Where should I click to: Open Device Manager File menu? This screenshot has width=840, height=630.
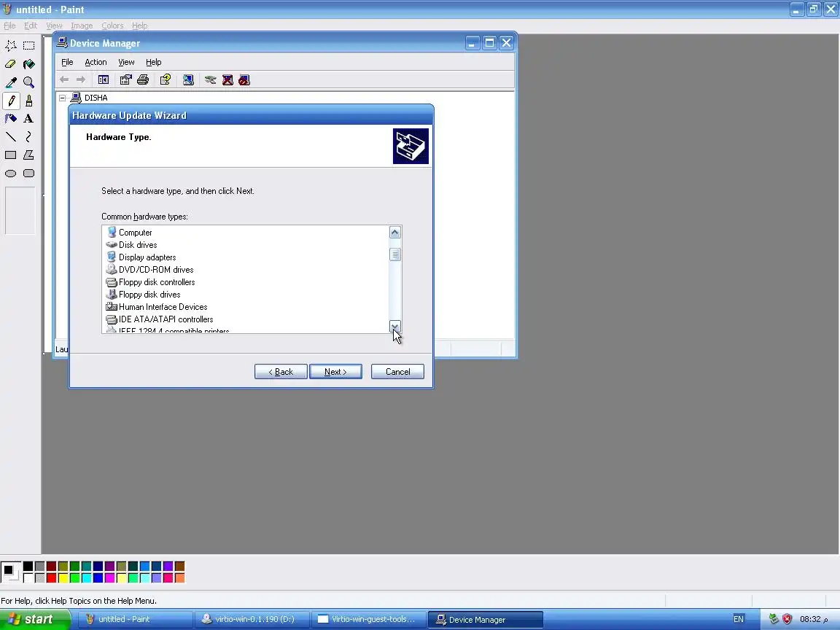point(67,62)
